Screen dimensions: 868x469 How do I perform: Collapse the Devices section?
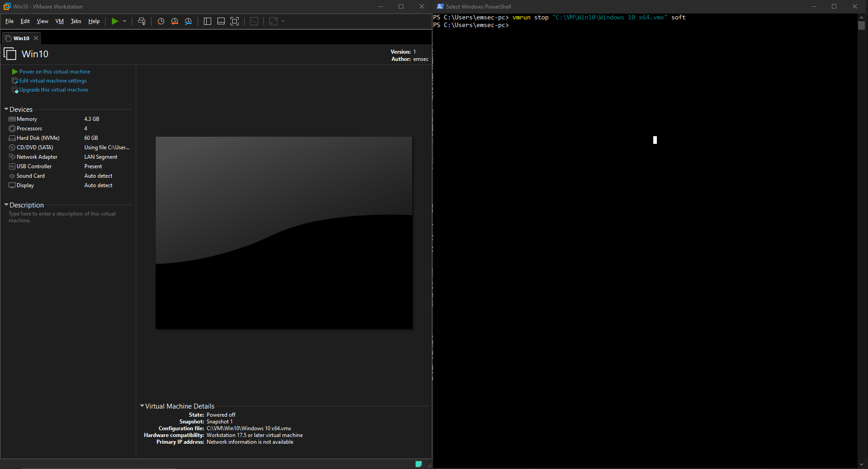[x=6, y=110]
